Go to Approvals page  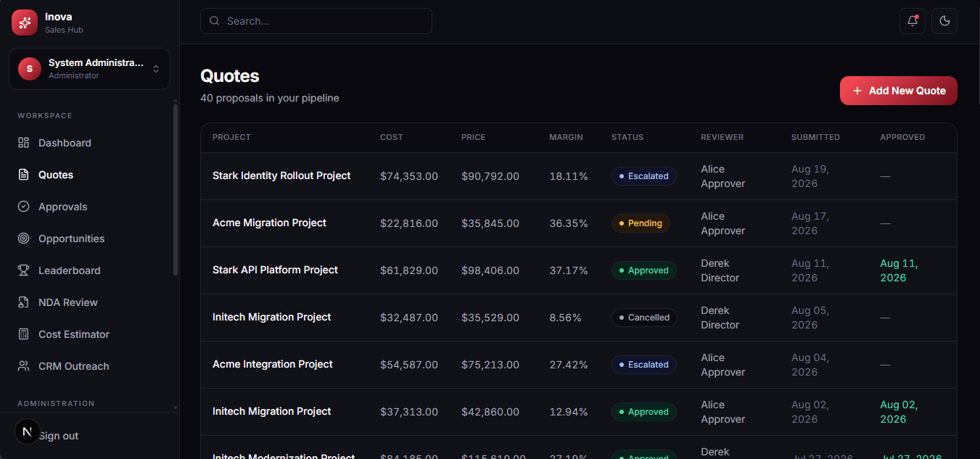[89, 207]
